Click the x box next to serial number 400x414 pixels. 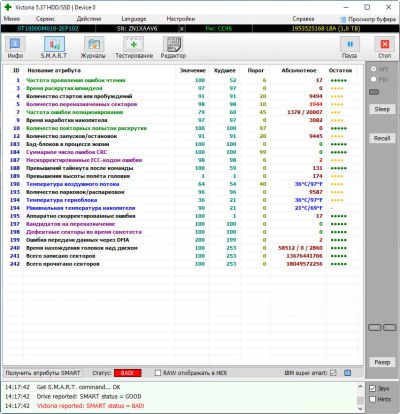(182, 29)
